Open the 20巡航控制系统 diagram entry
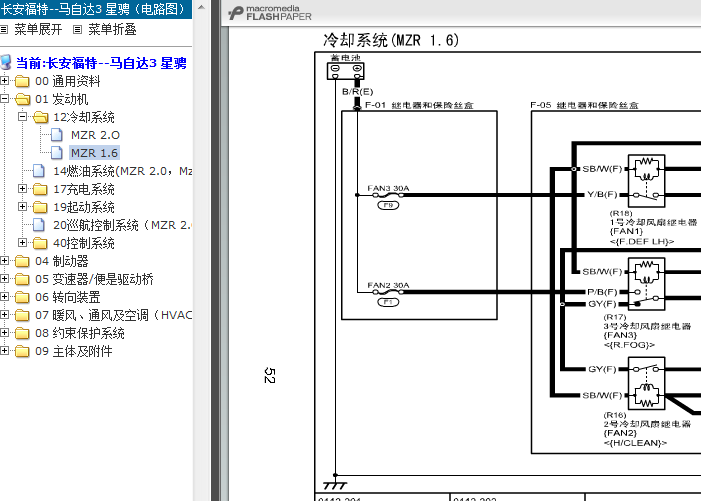Viewport: 701px width, 501px height. [x=122, y=225]
